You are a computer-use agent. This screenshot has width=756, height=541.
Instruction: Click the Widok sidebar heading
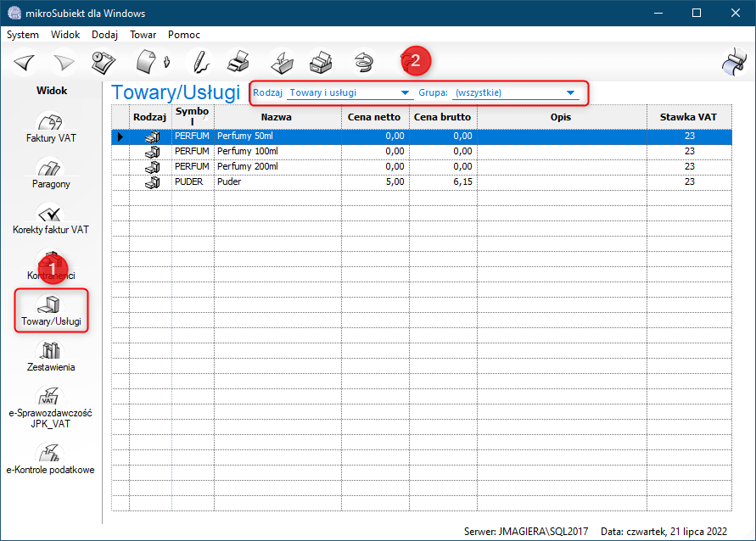click(x=52, y=91)
